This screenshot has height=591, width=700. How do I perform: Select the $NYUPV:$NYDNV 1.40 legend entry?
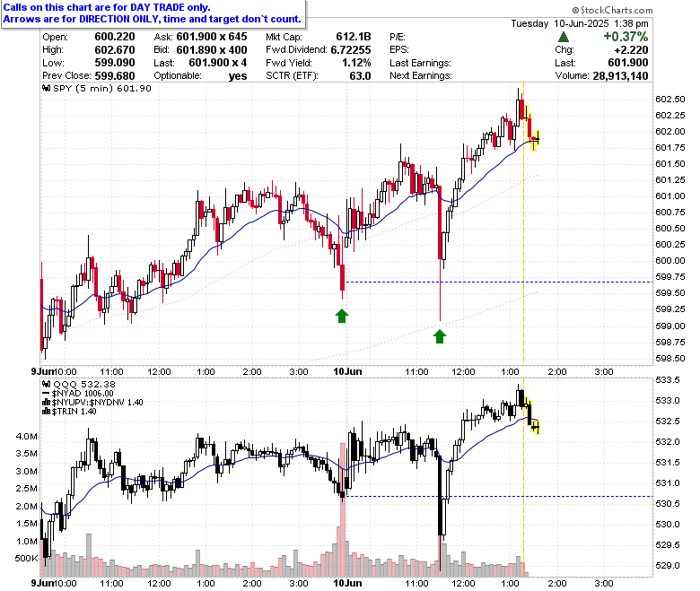point(97,403)
